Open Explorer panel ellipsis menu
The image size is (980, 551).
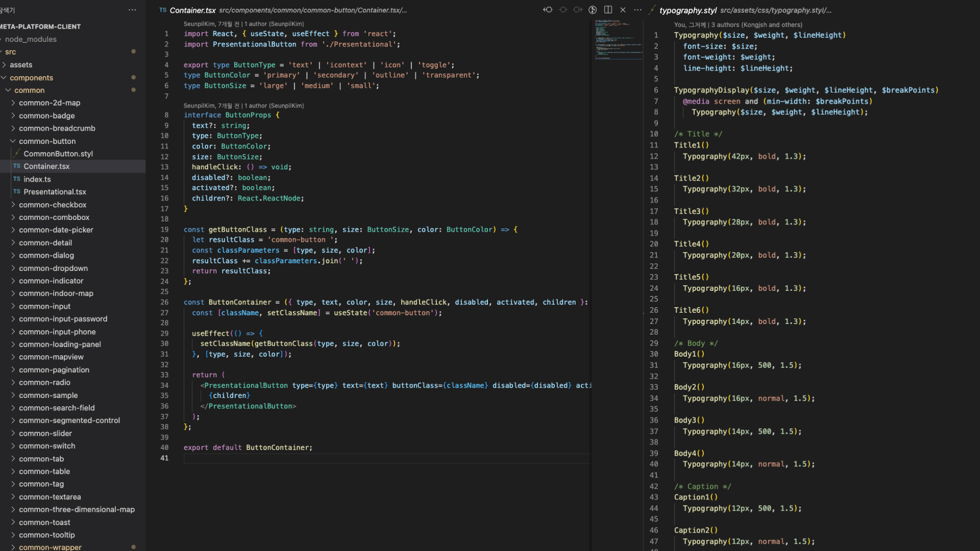tap(132, 10)
